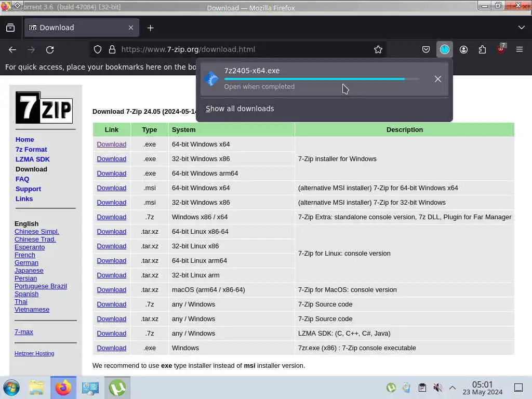Download the 32-bit Linux arm tar.xz

112,275
